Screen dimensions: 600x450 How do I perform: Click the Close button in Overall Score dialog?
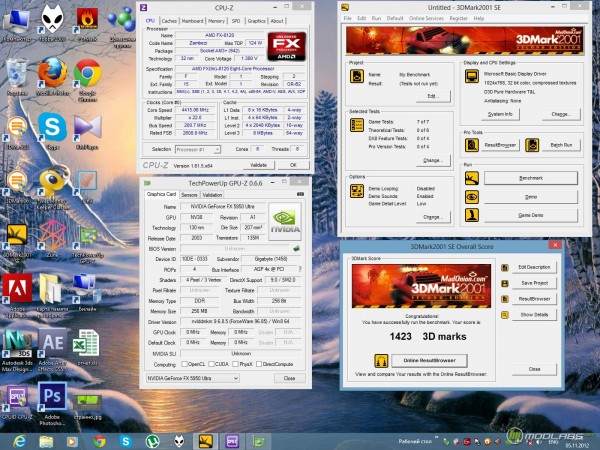click(534, 369)
